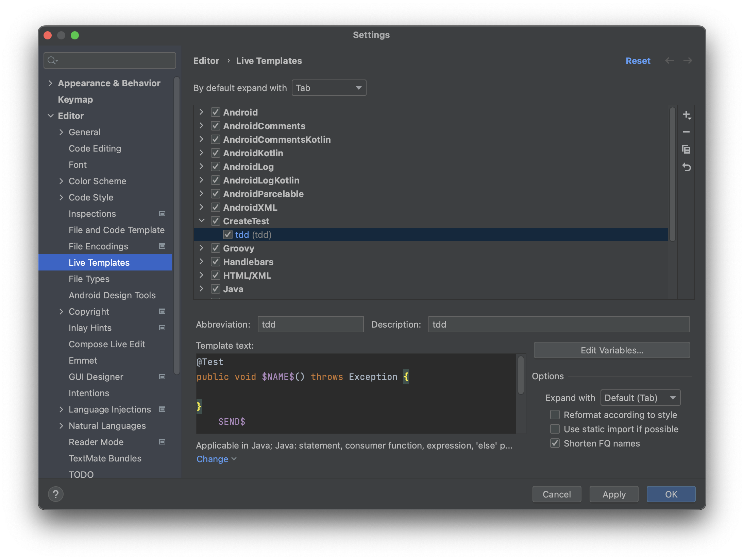Click the search magnifier icon in settings search

click(x=52, y=60)
